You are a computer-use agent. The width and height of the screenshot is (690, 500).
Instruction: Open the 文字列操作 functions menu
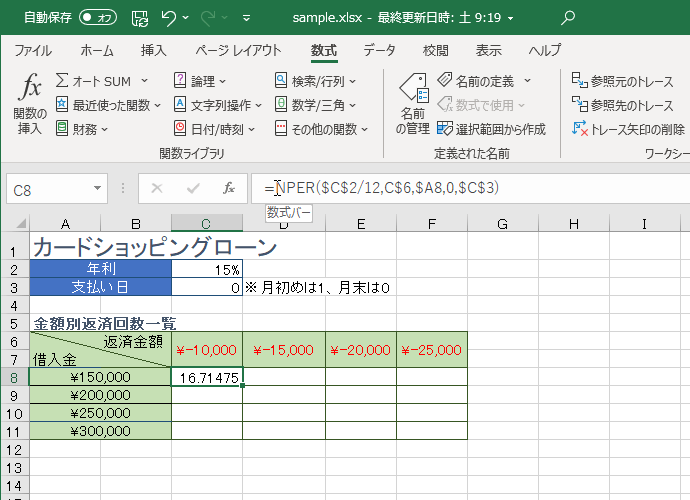tap(218, 105)
